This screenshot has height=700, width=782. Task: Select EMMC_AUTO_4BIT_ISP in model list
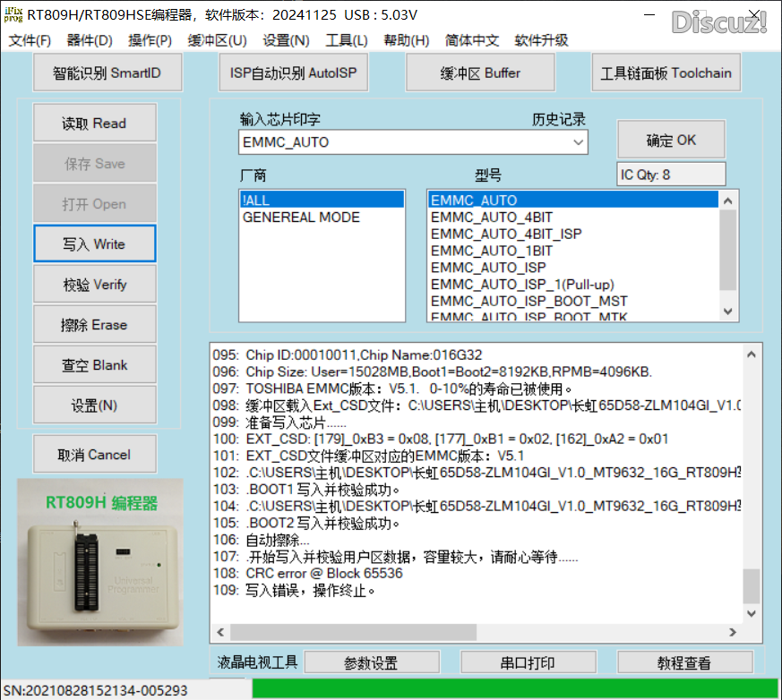pos(506,234)
